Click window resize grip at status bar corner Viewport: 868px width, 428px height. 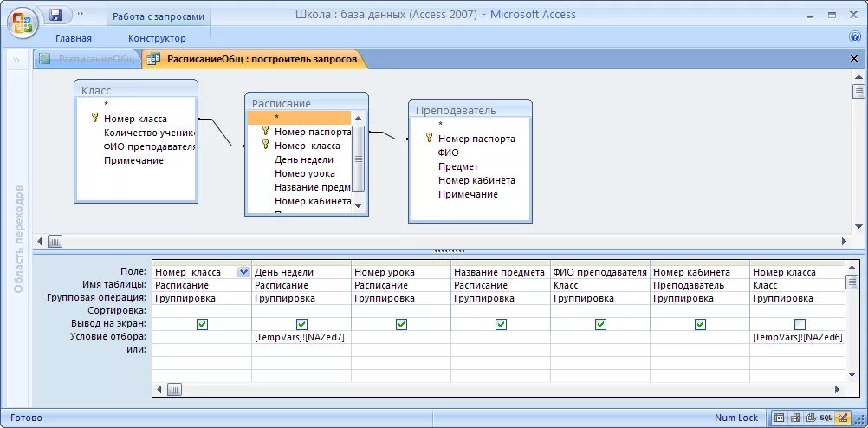859,419
